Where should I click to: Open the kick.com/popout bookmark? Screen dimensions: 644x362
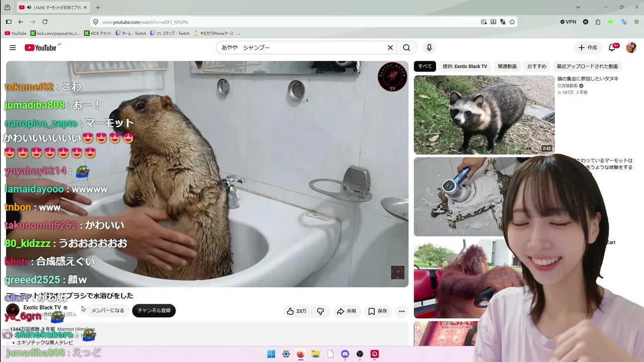click(x=55, y=34)
